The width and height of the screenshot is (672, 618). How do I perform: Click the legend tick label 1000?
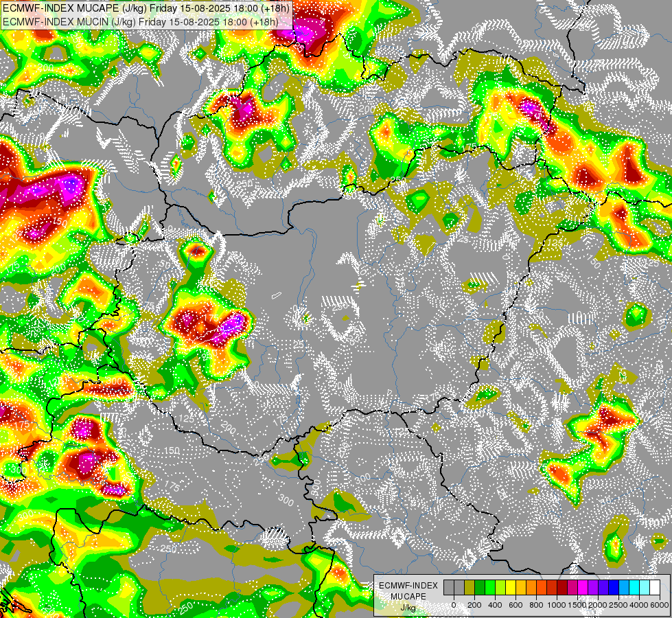tap(557, 605)
